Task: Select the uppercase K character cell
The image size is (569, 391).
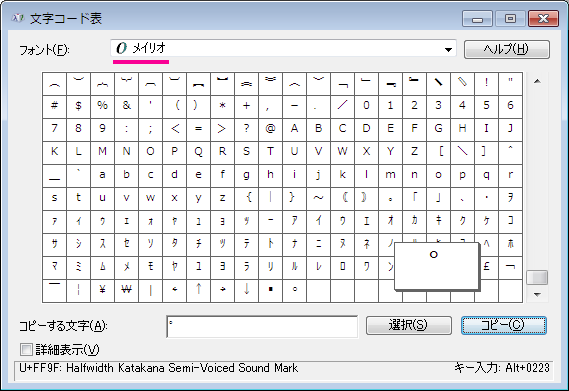Action: coord(54,152)
